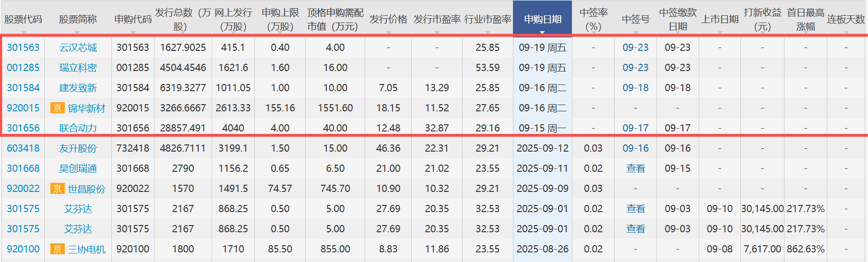Open stock code link 301656
Image resolution: width=868 pixels, height=262 pixels.
23,128
